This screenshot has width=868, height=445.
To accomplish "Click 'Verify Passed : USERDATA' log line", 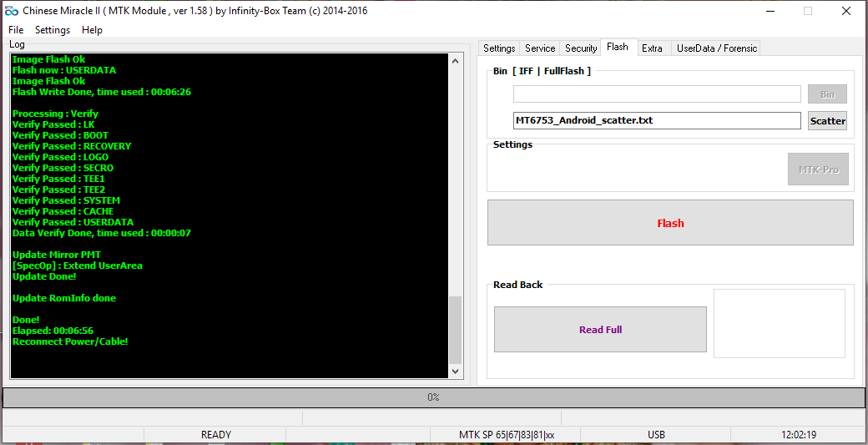I will click(x=73, y=222).
